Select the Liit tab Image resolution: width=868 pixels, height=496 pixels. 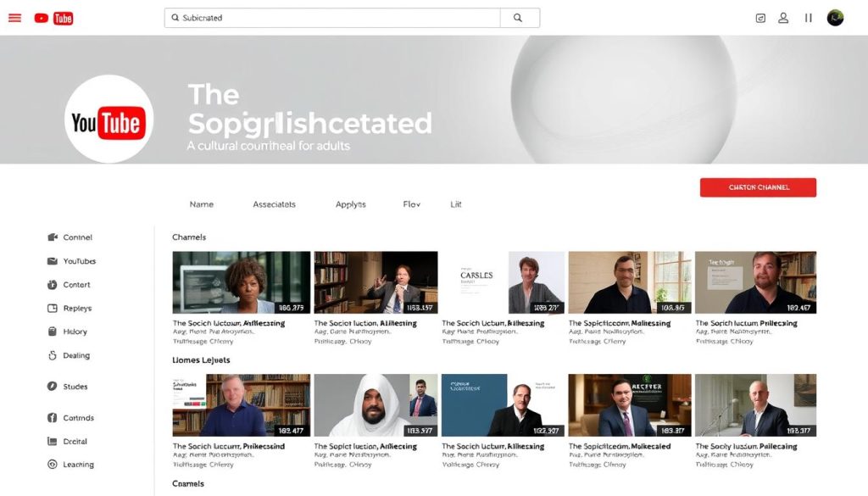coord(455,203)
